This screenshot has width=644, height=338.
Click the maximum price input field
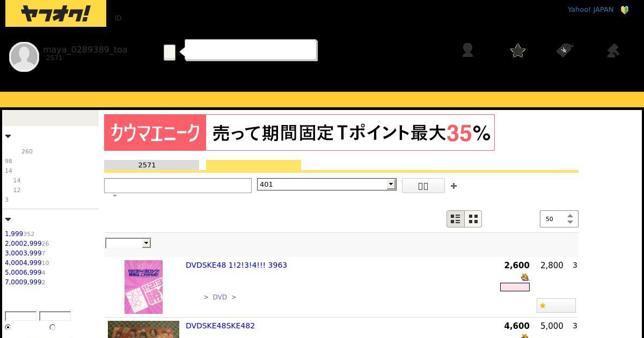tap(55, 316)
